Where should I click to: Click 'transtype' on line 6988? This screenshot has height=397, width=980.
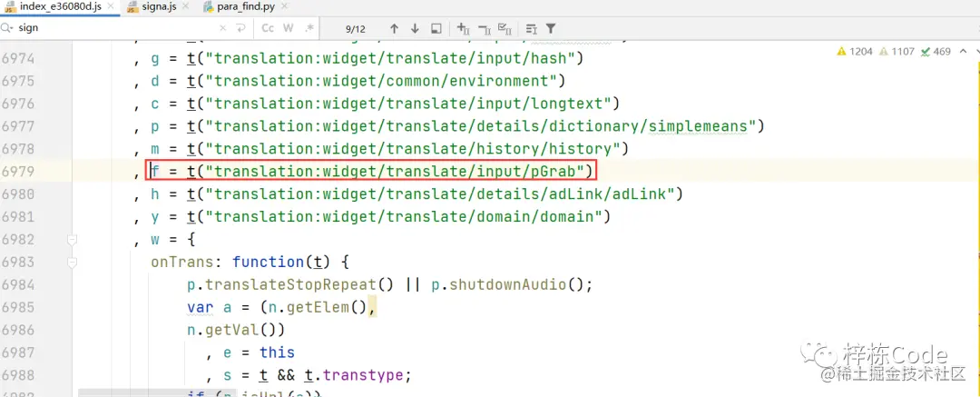pyautogui.click(x=363, y=375)
